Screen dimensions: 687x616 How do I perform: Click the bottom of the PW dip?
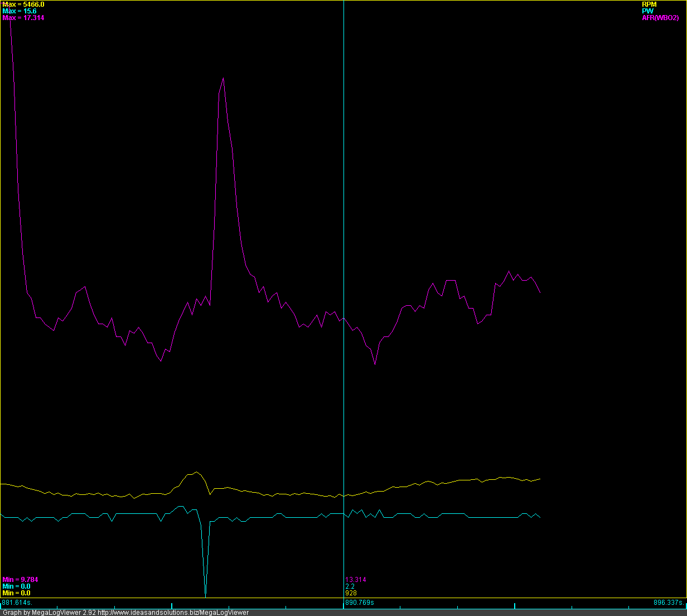pos(205,595)
